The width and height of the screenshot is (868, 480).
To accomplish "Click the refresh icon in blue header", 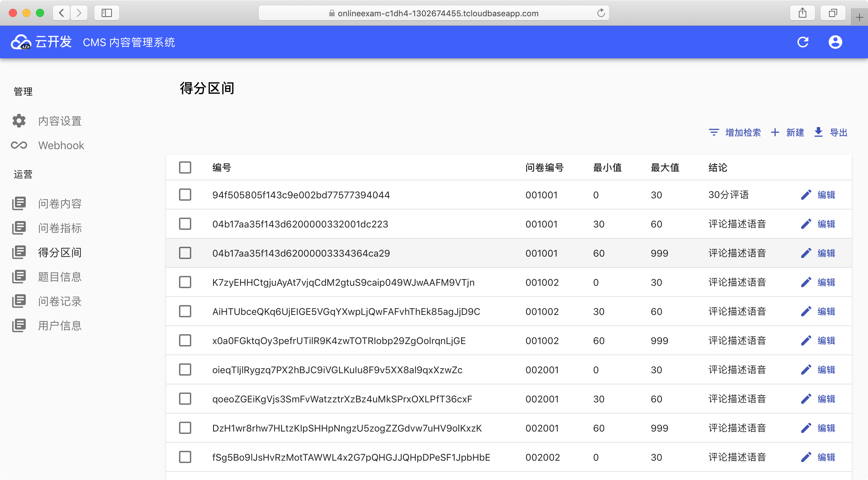I will [x=803, y=42].
